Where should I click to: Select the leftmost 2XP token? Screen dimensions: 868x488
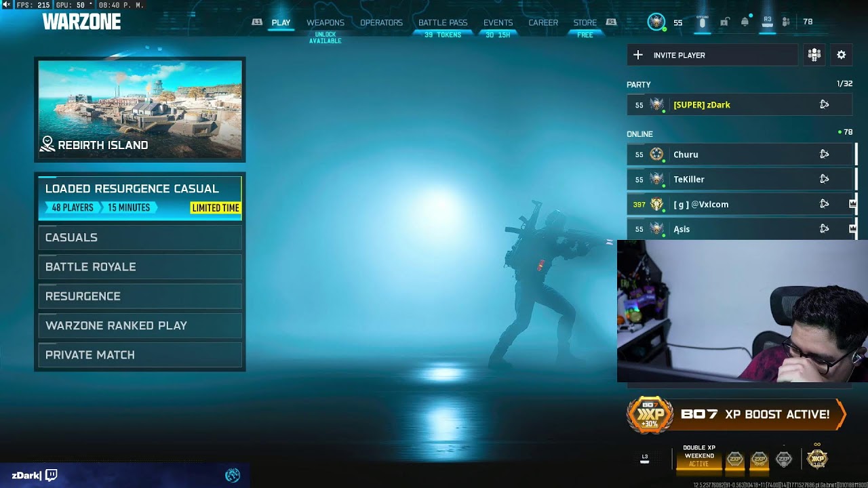734,459
